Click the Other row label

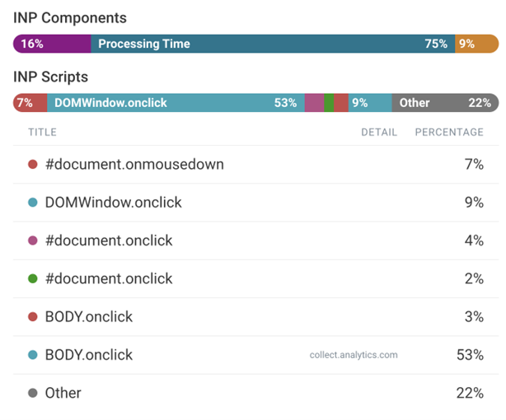63,394
